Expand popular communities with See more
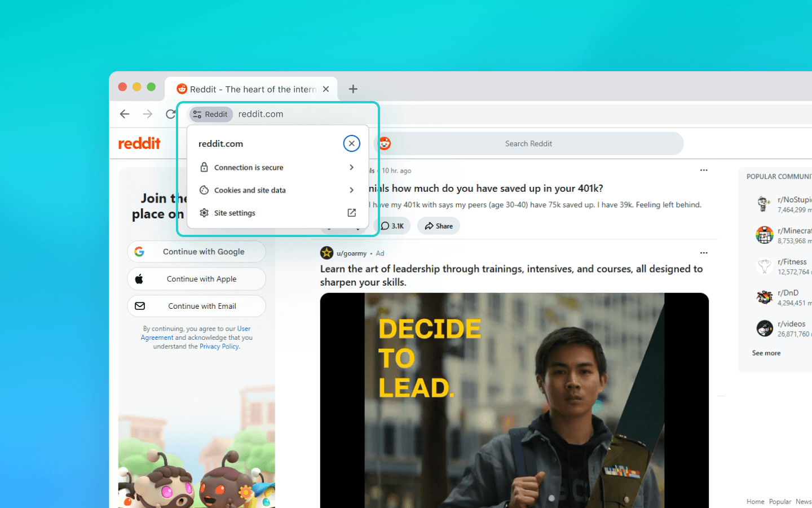The image size is (812, 508). [x=766, y=353]
